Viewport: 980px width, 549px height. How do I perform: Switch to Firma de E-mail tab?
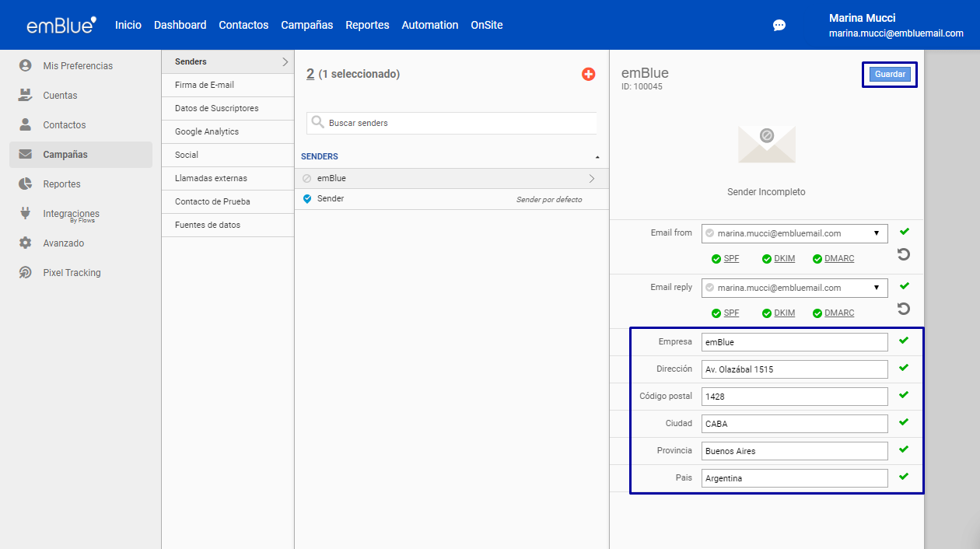coord(205,85)
